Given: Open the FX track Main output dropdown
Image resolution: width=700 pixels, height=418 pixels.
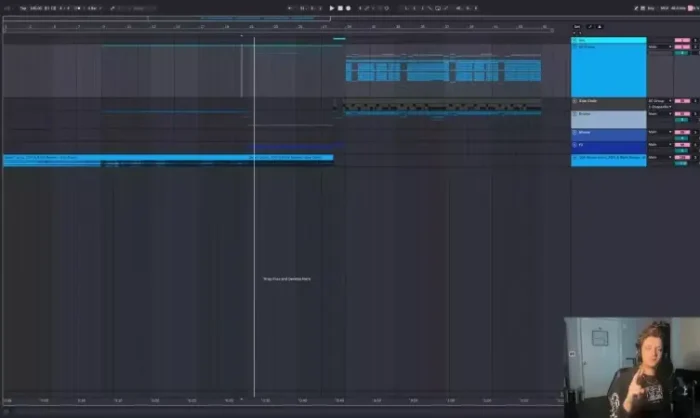Looking at the screenshot, I should pyautogui.click(x=659, y=145).
